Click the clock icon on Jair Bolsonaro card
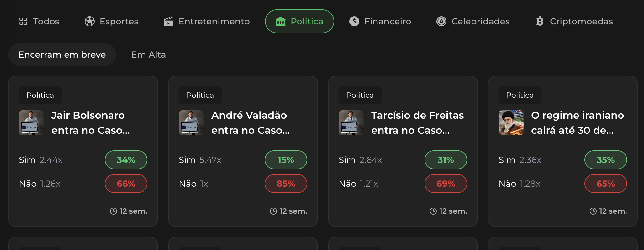Image resolution: width=644 pixels, height=250 pixels. [113, 211]
